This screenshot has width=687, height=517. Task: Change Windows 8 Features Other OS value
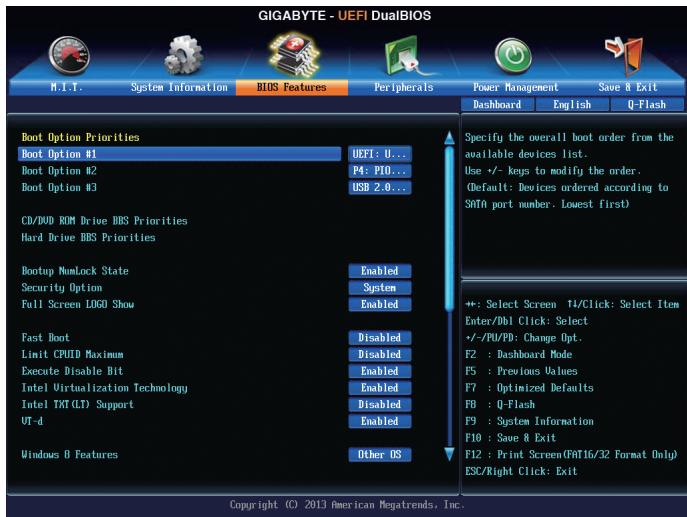point(380,455)
